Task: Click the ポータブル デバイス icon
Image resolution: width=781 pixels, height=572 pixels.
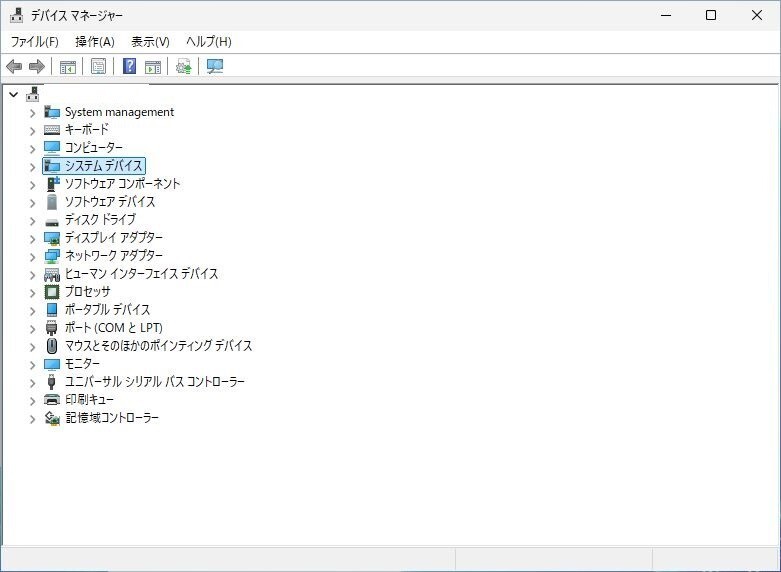Action: (52, 310)
